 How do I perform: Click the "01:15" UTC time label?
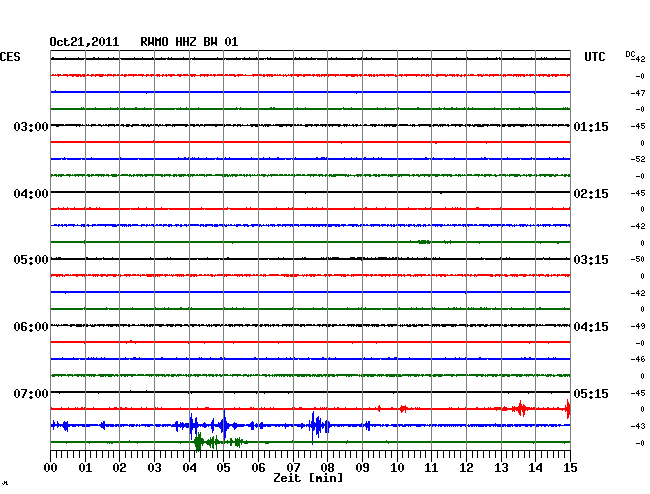(591, 126)
